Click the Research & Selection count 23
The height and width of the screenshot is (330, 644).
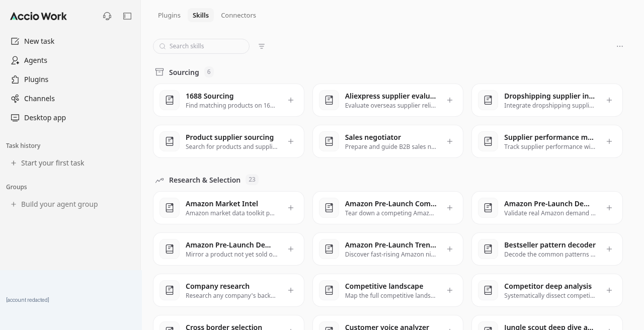(x=252, y=180)
